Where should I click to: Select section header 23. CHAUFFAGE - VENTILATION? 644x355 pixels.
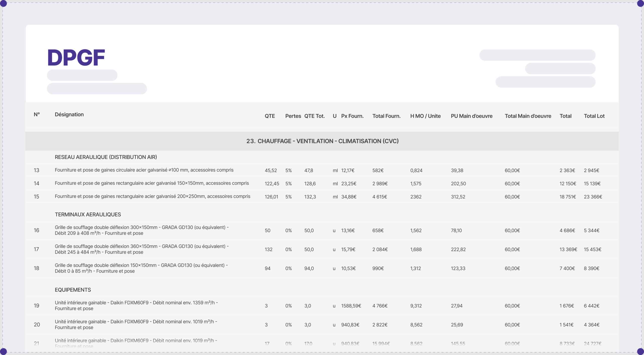322,141
